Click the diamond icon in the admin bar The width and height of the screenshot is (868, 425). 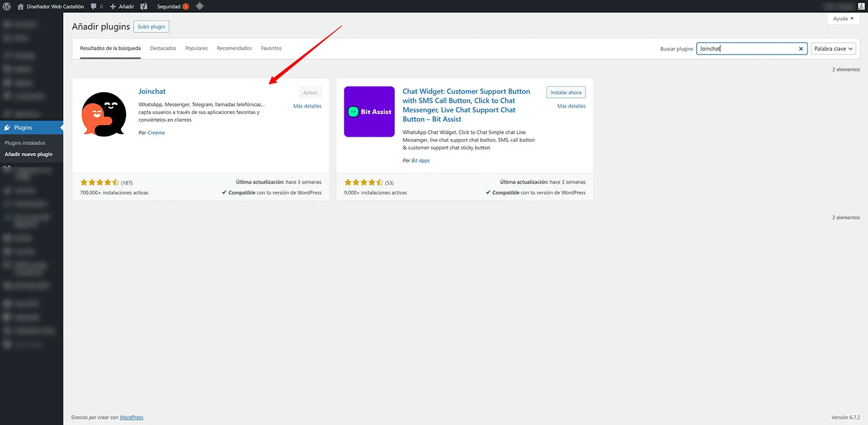[199, 6]
